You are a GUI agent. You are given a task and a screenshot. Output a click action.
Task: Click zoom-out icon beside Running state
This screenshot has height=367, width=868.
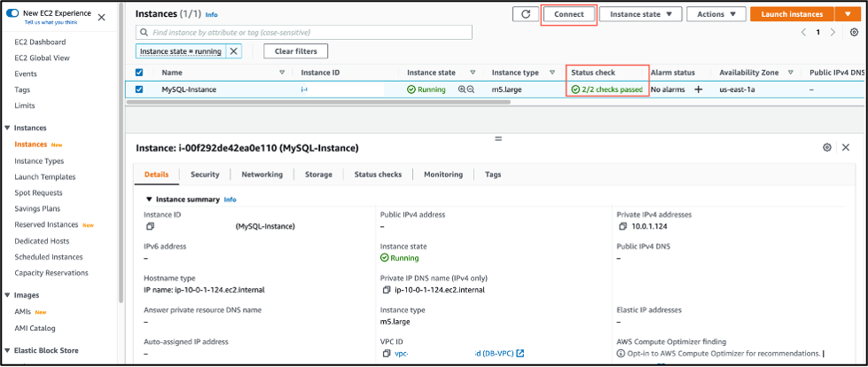click(471, 90)
